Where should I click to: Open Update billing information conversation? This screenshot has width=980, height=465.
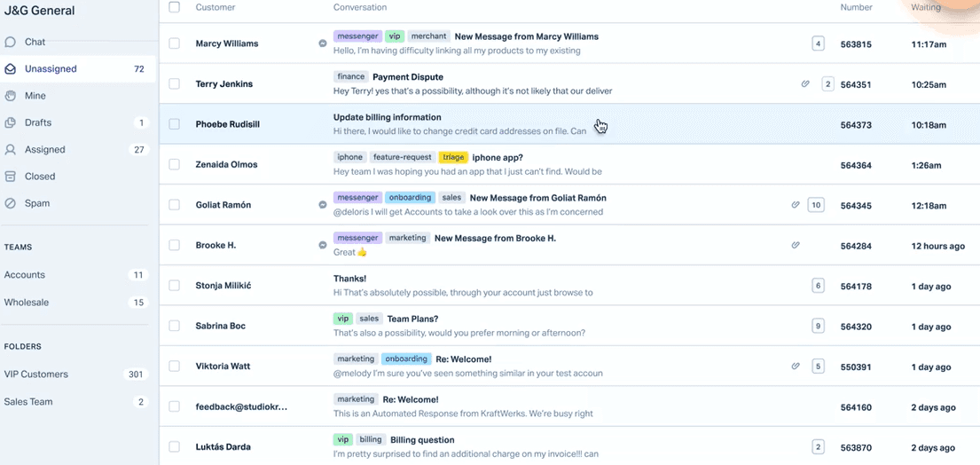(x=388, y=117)
